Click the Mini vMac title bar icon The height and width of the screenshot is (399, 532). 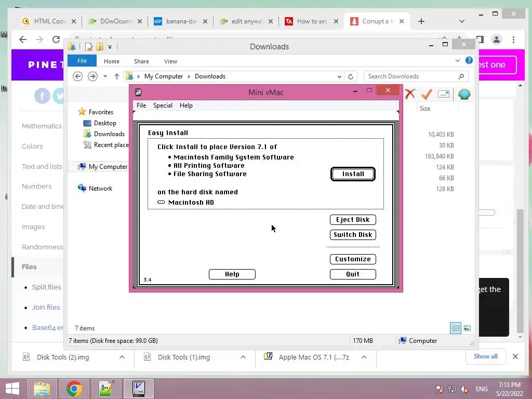[x=138, y=92]
